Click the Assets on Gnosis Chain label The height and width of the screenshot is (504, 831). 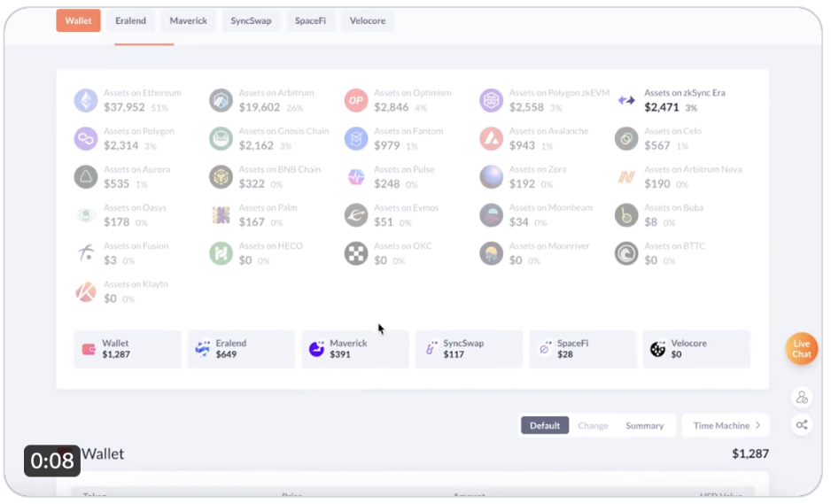coord(283,131)
